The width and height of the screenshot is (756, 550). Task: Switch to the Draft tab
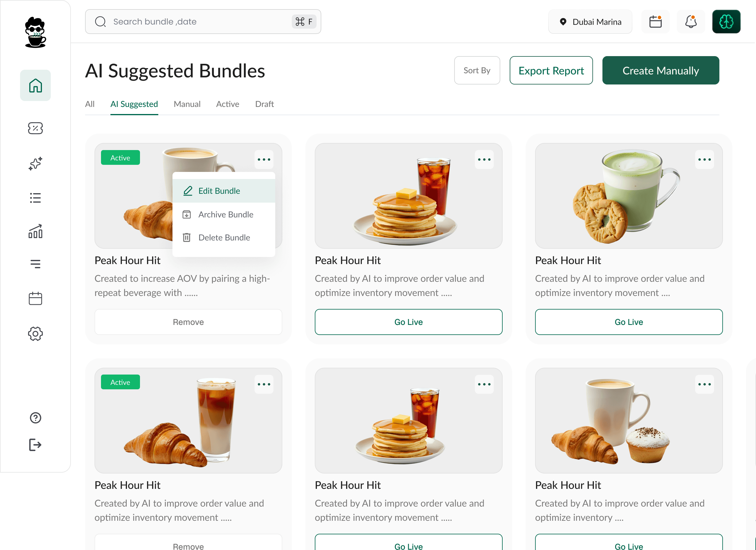click(x=264, y=104)
